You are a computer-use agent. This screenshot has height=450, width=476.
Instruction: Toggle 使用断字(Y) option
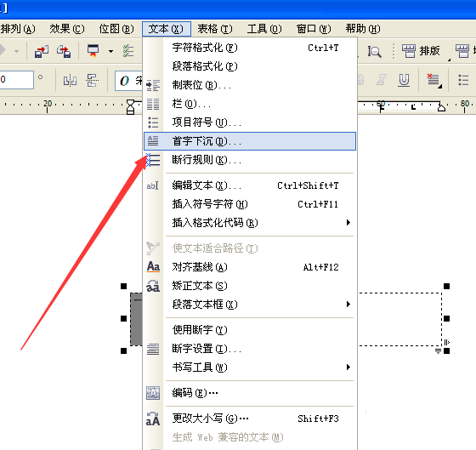pos(250,330)
